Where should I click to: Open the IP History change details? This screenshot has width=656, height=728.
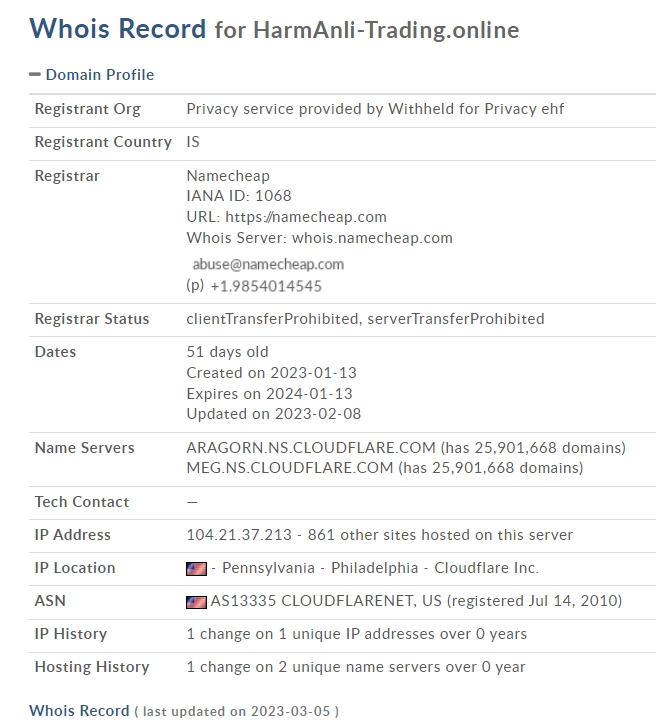click(357, 634)
